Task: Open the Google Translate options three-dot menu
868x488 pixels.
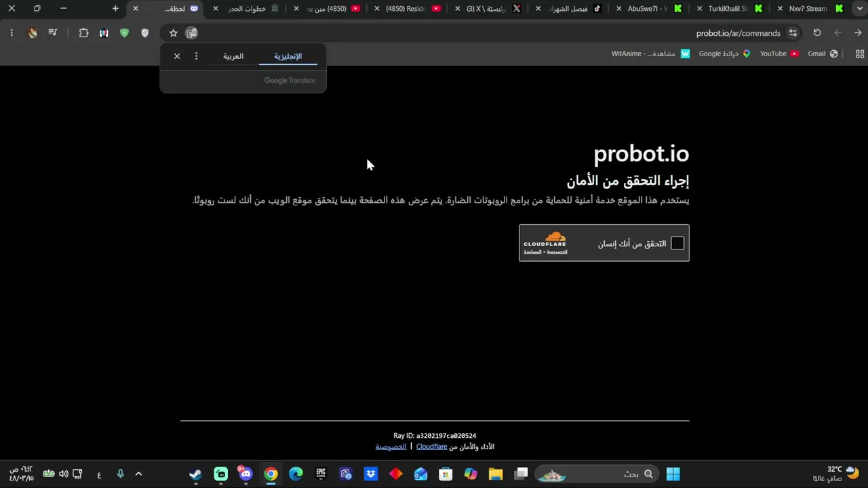Action: point(197,56)
